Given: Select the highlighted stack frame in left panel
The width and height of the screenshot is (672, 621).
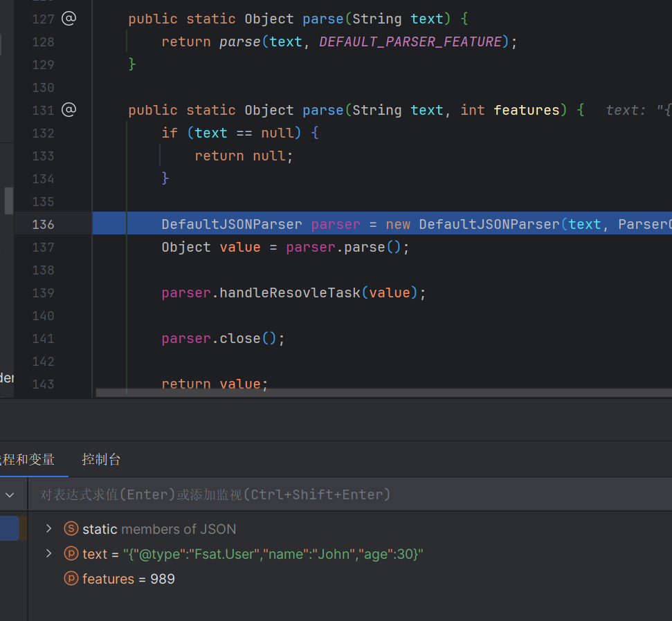Looking at the screenshot, I should tap(10, 528).
